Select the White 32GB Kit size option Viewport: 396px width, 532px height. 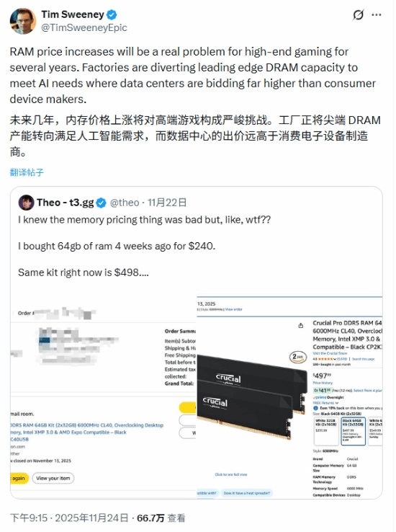click(326, 431)
